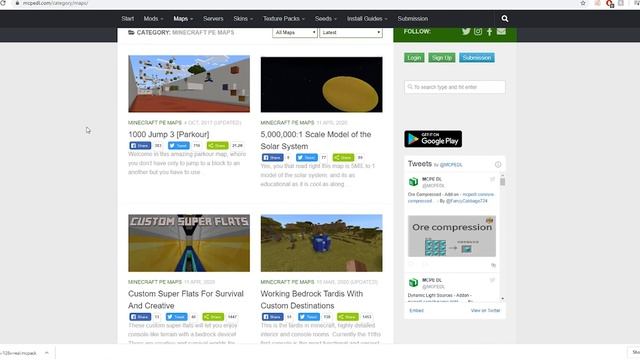Click the search type and hit enter field

point(455,87)
